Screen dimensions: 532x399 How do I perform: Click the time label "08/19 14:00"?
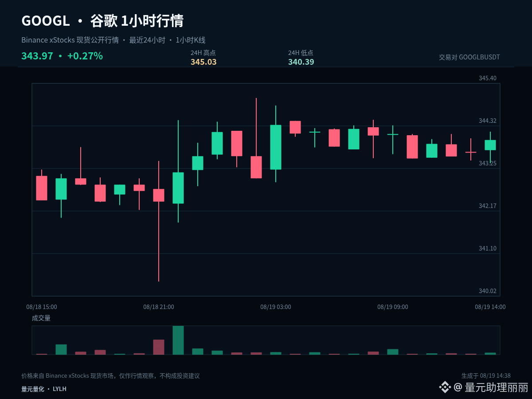[x=490, y=307]
